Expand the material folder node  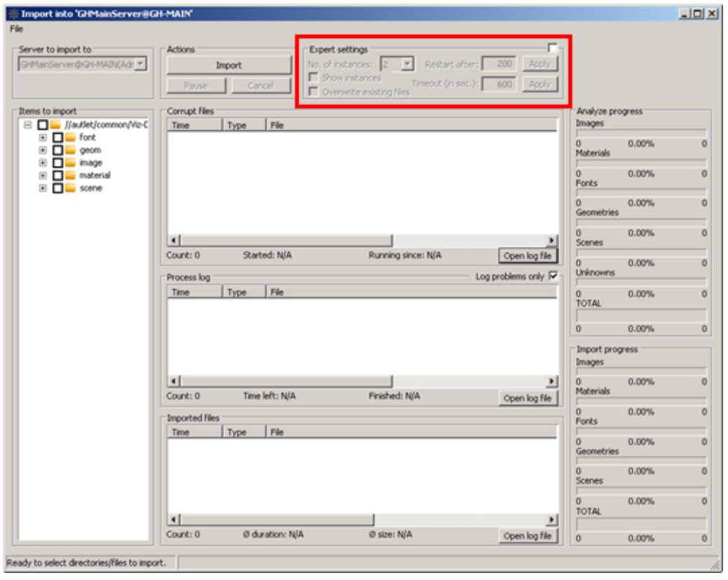pos(43,175)
